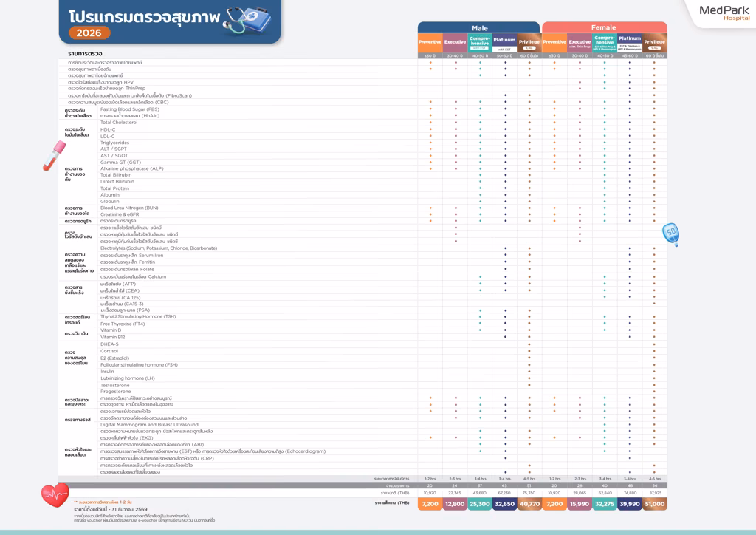756x535 pixels.
Task: Select the Female Comprehensive column header
Action: click(x=605, y=42)
